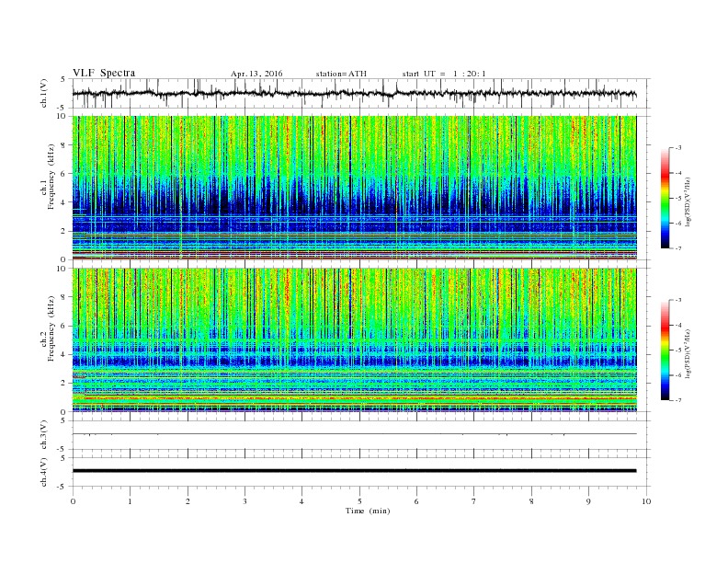
Task: Click the date "Apr. 13, 2016"
Action: [256, 74]
